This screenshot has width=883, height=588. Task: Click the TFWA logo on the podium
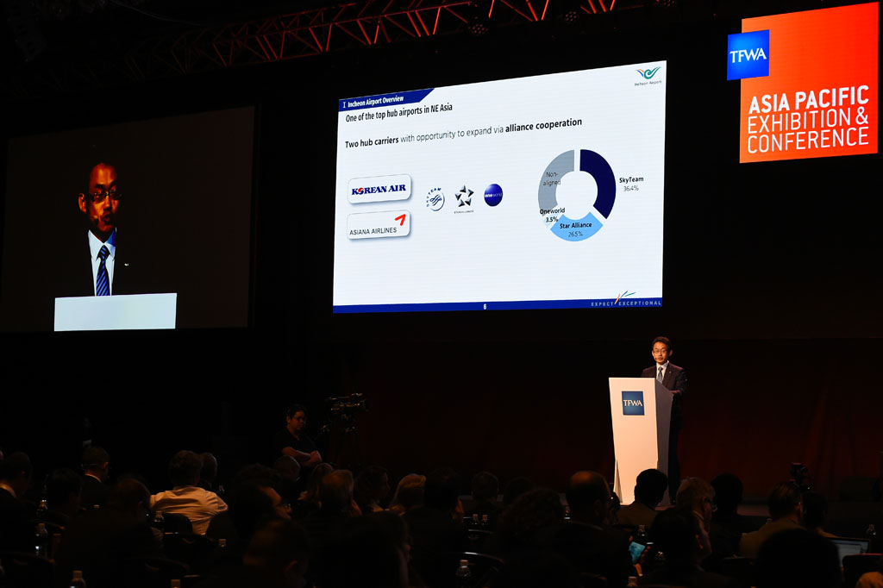(x=633, y=403)
